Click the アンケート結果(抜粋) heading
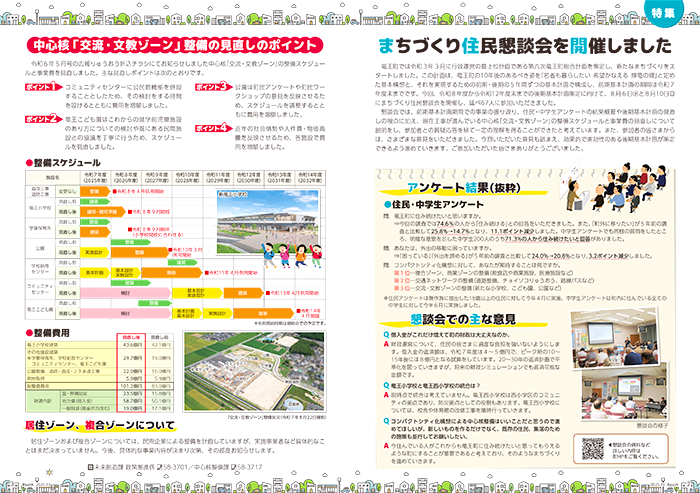Viewport: 700px width, 493px height. tap(463, 188)
